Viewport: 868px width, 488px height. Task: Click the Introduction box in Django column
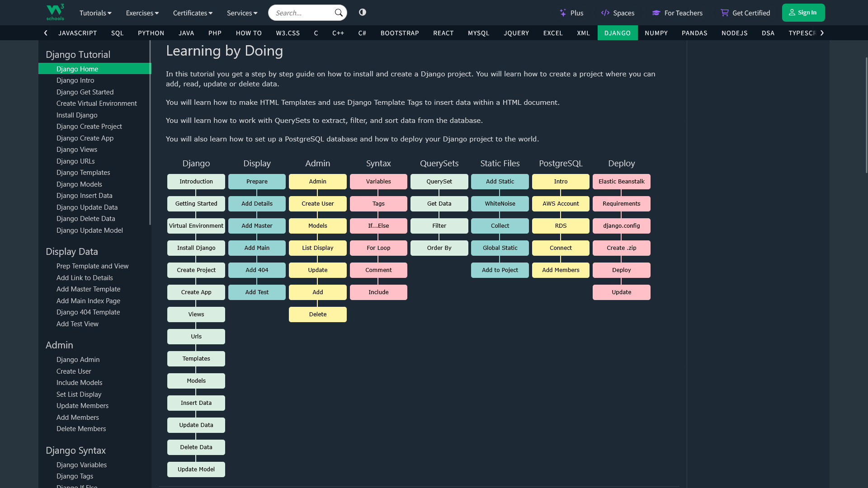196,182
